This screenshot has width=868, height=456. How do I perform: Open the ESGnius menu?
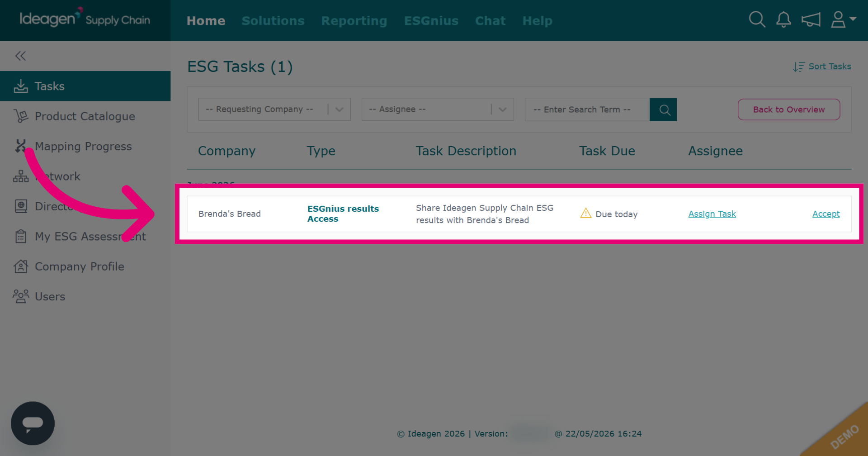[431, 21]
